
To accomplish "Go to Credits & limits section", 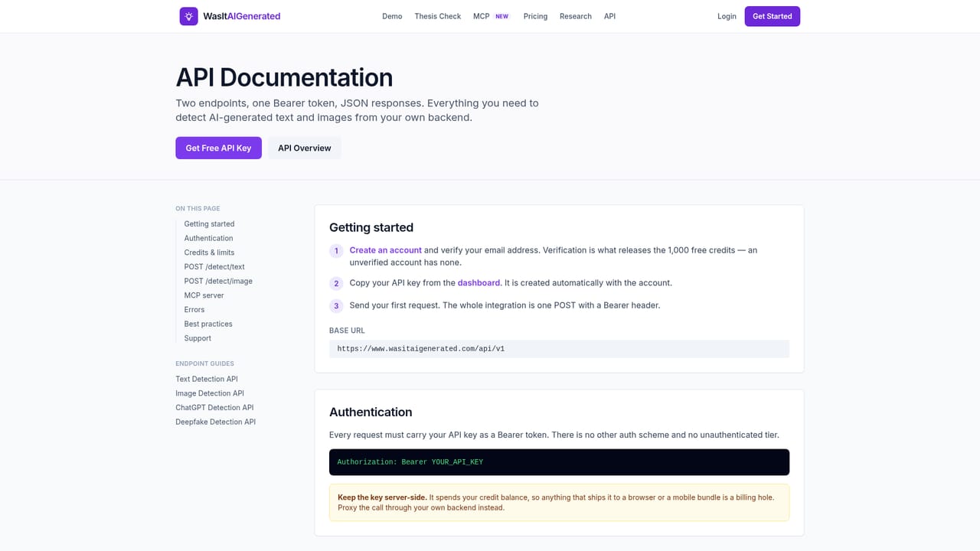I will tap(209, 253).
